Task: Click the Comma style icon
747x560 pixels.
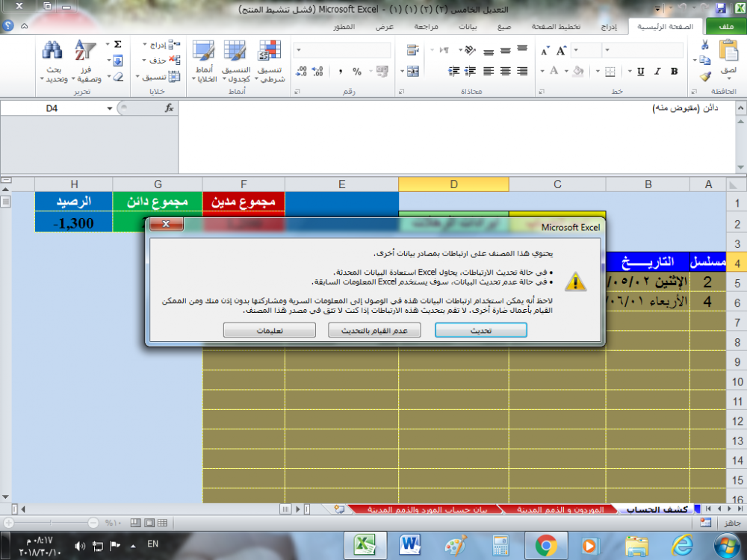Action: point(340,72)
